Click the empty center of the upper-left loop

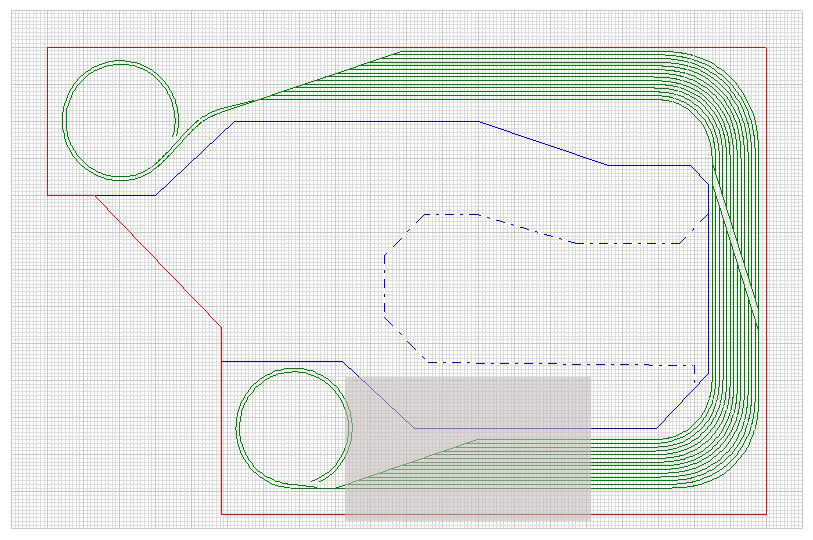click(120, 120)
